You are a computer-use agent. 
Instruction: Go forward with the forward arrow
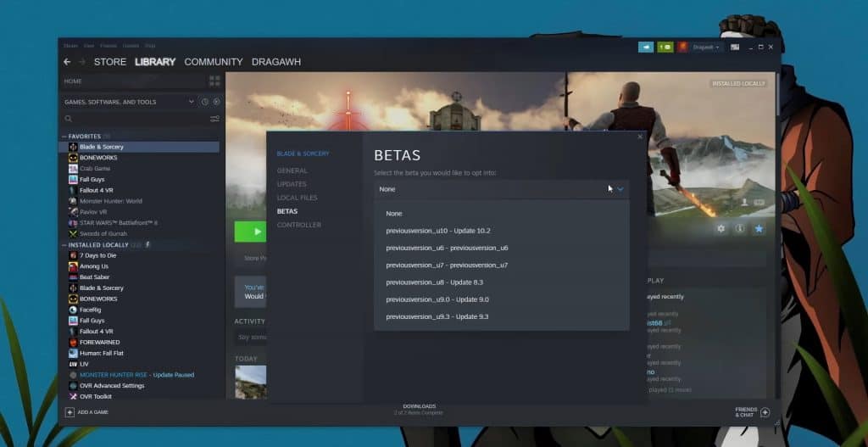(82, 62)
